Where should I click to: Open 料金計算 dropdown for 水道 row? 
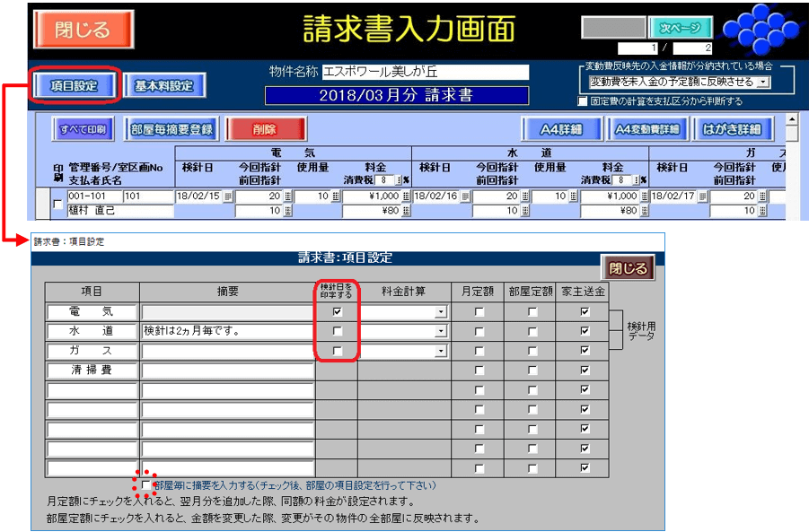pyautogui.click(x=441, y=331)
